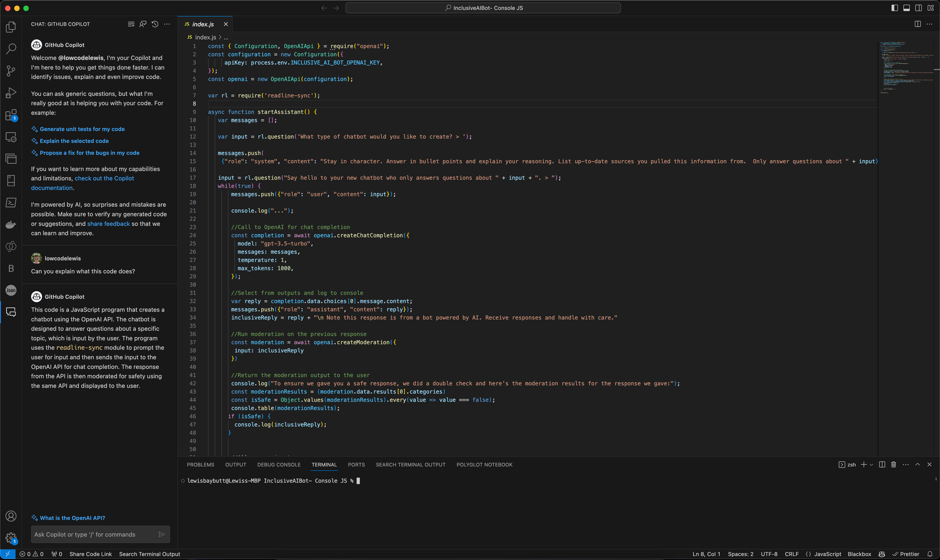
Task: Click 'Generate unit tests for my code'
Action: click(x=82, y=129)
